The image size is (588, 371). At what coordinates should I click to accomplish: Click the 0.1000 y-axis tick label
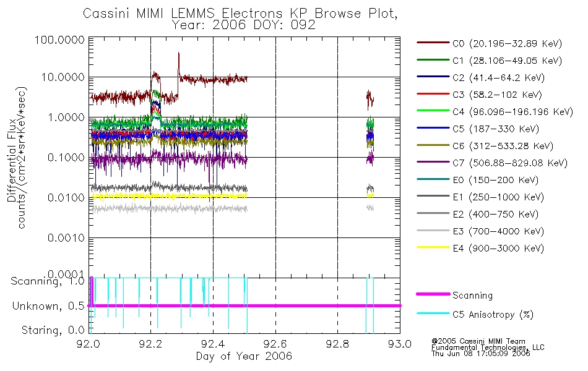pos(66,158)
